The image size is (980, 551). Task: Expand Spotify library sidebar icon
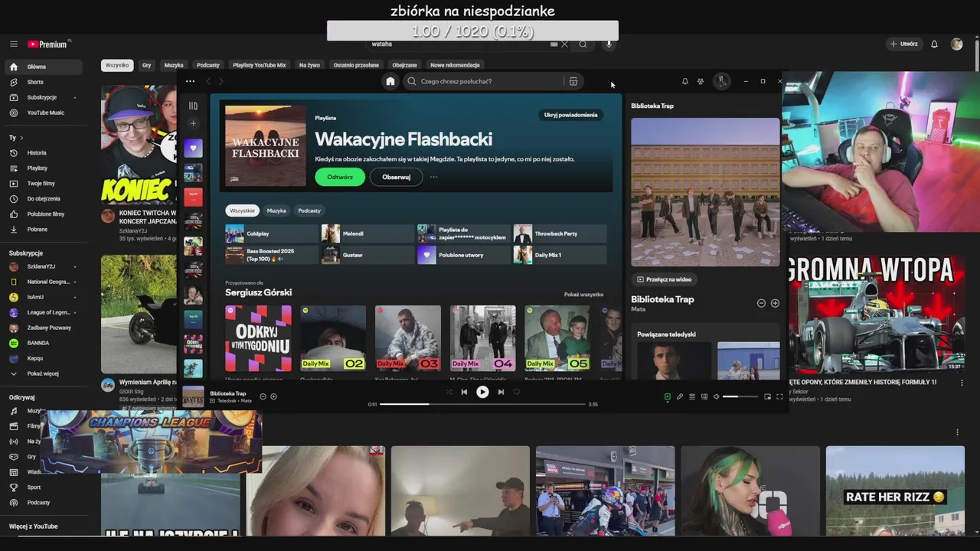(193, 106)
